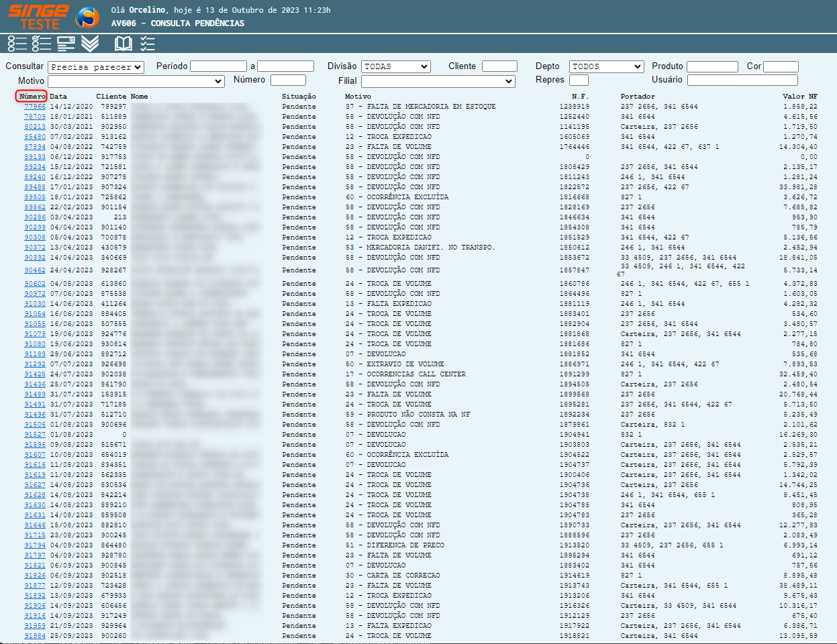Open the Filial dropdown

click(x=438, y=81)
